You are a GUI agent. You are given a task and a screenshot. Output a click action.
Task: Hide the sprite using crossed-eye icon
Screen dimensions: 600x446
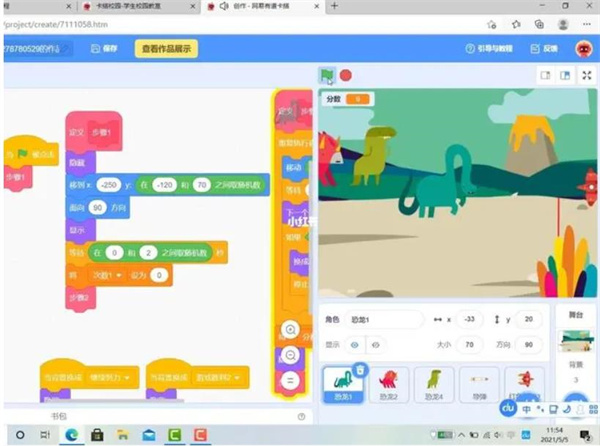376,343
